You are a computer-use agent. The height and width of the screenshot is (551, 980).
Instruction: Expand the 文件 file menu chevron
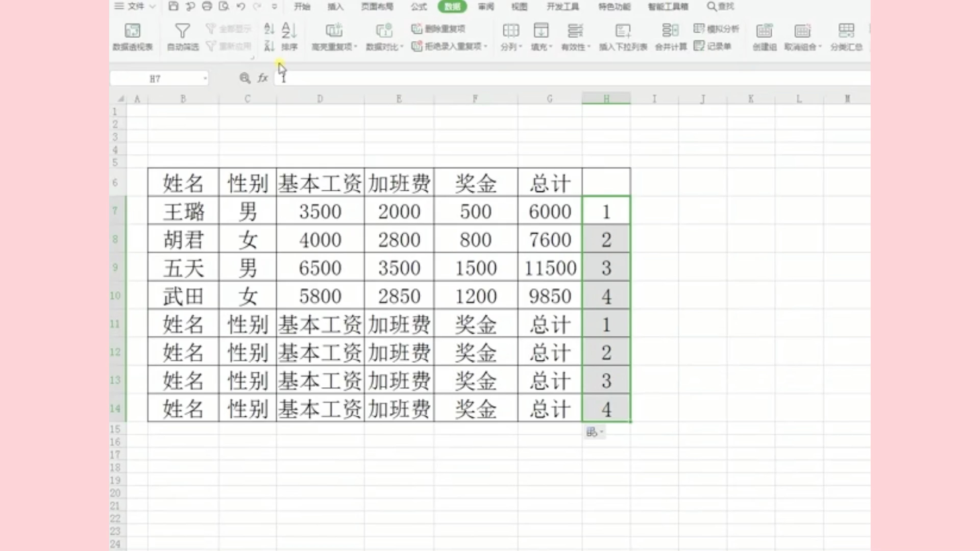(x=152, y=6)
